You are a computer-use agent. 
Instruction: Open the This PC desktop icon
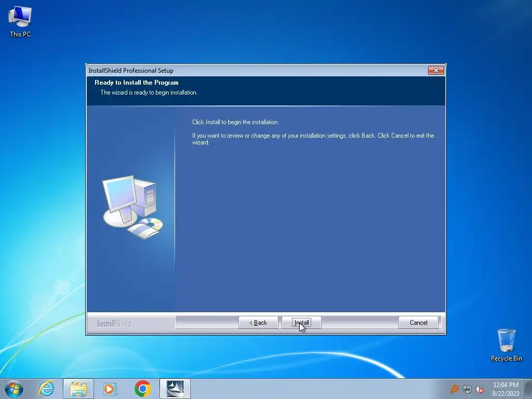coord(20,22)
